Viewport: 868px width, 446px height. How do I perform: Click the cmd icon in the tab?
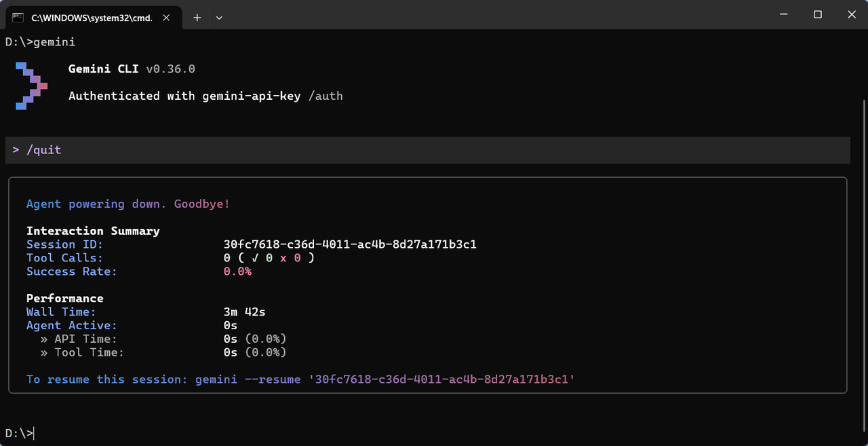pos(18,17)
